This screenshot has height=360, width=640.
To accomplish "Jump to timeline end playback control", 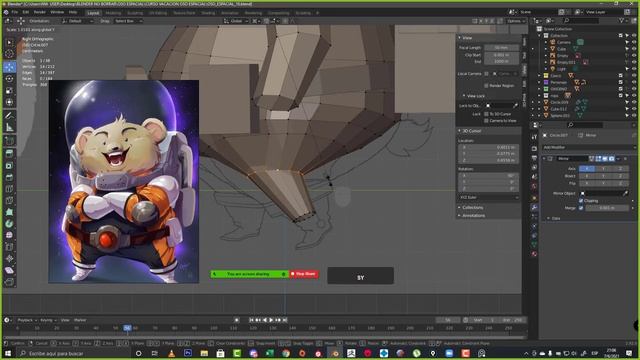I will click(x=285, y=320).
